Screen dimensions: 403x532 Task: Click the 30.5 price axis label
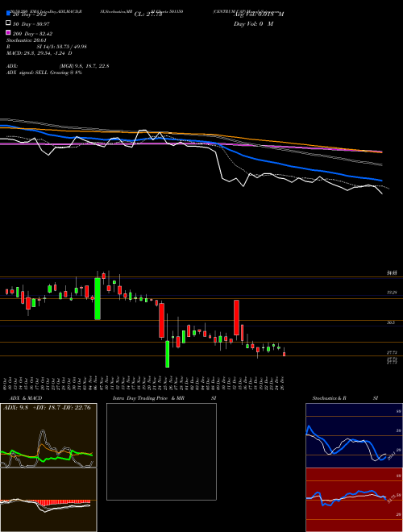point(391,322)
